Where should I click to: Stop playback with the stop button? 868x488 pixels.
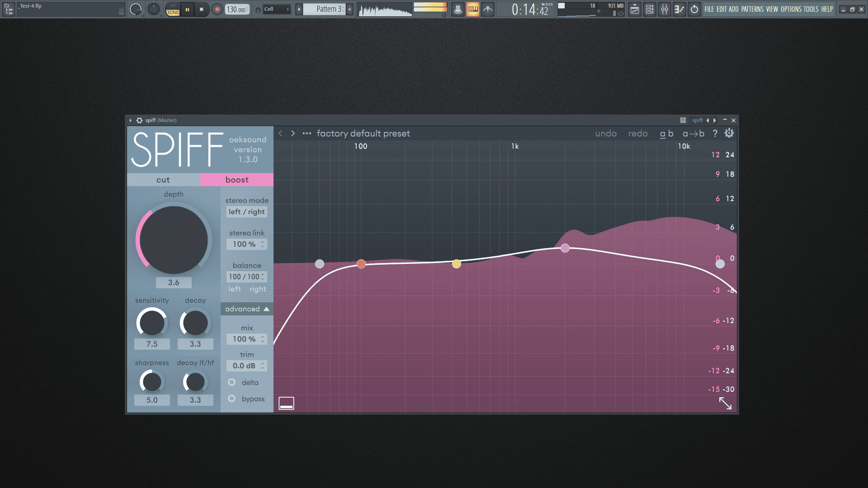[x=202, y=9]
